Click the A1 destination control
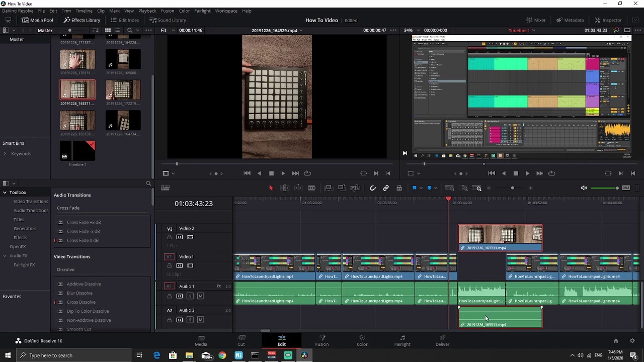 coord(170,286)
